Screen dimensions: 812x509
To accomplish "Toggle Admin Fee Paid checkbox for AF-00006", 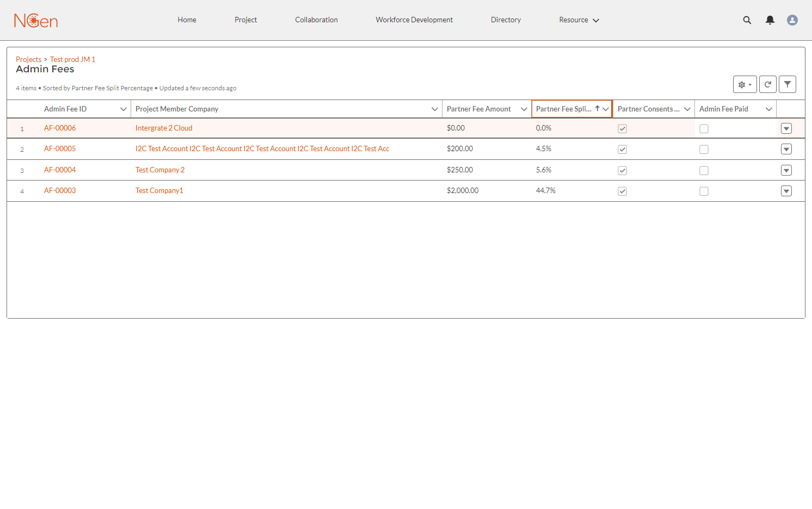I will click(x=704, y=129).
